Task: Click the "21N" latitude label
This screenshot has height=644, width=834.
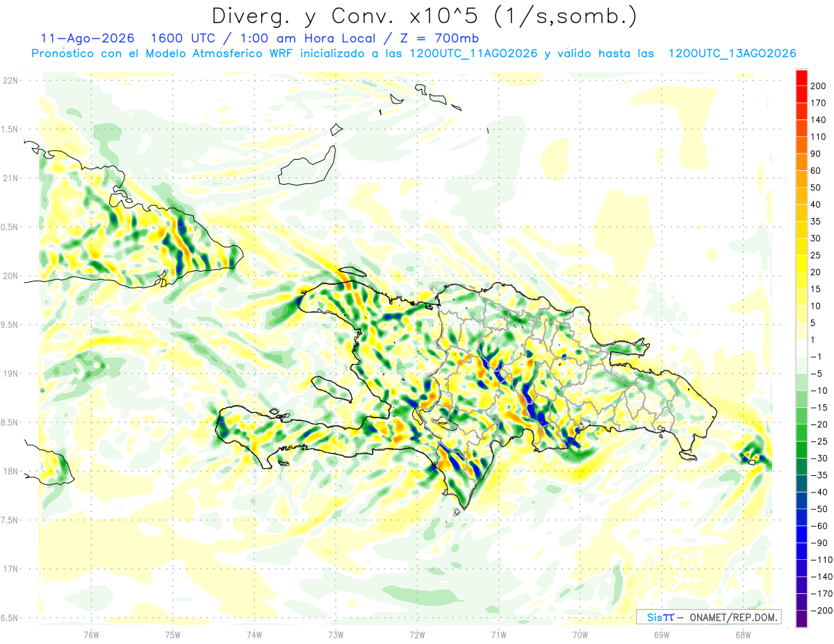Action: point(10,179)
